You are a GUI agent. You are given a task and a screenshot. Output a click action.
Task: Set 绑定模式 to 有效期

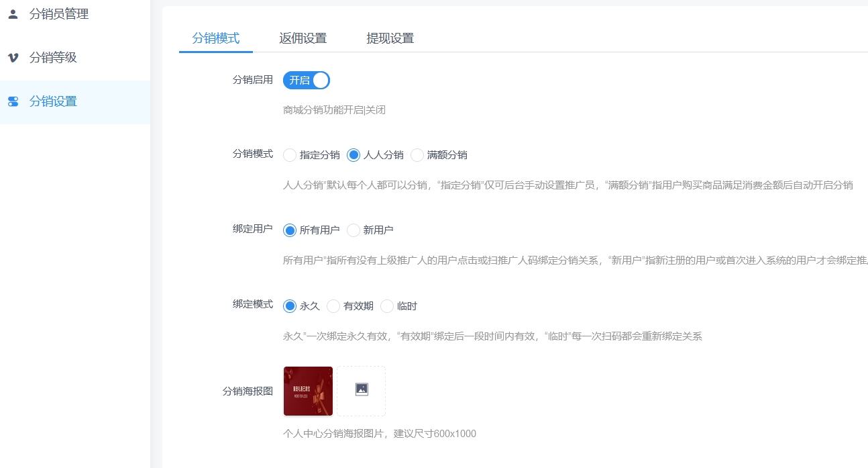coord(350,306)
